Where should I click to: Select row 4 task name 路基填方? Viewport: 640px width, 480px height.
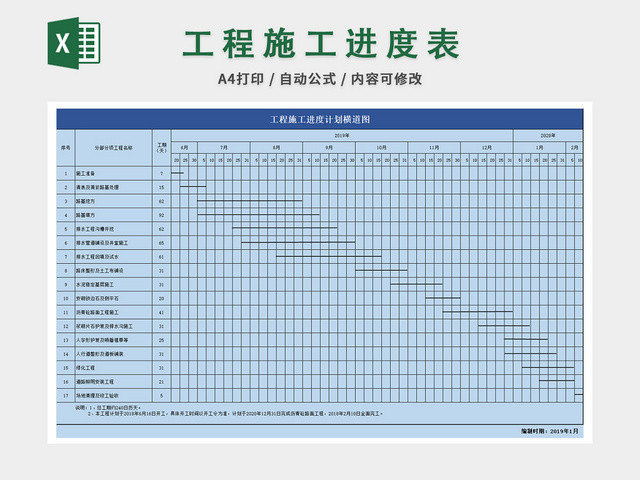pos(85,215)
